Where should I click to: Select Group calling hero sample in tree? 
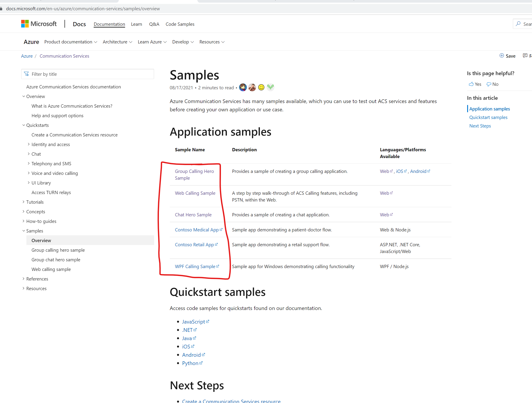coord(58,250)
